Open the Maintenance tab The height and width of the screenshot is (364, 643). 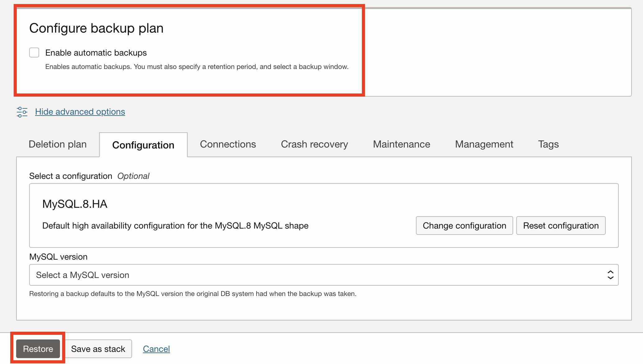[x=401, y=144]
